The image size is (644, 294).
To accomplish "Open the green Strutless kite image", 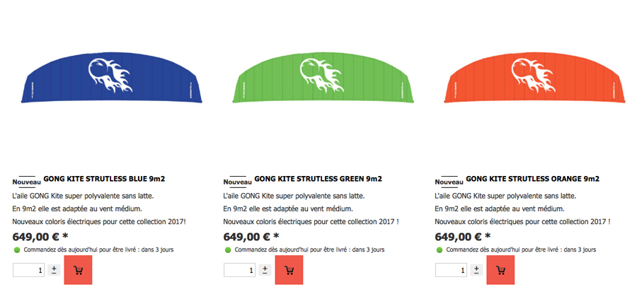I will [323, 77].
